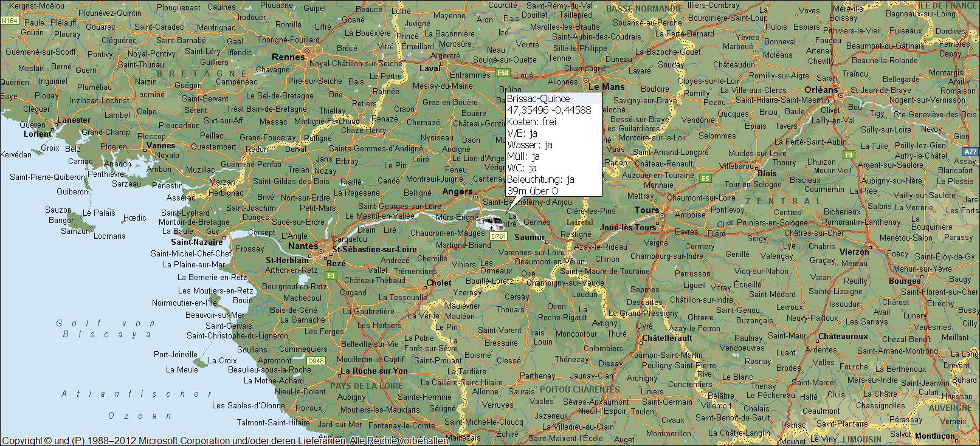Click the Blois city label
The width and height of the screenshot is (980, 446).
(x=767, y=173)
